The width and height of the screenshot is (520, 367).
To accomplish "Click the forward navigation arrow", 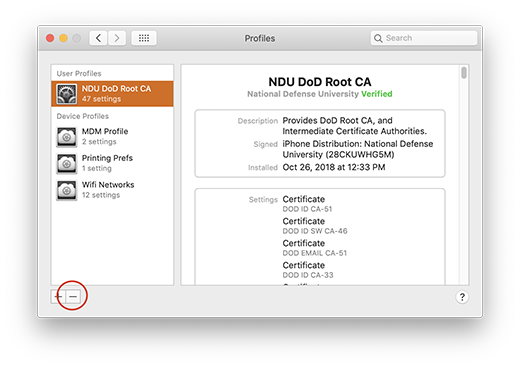I will [117, 38].
